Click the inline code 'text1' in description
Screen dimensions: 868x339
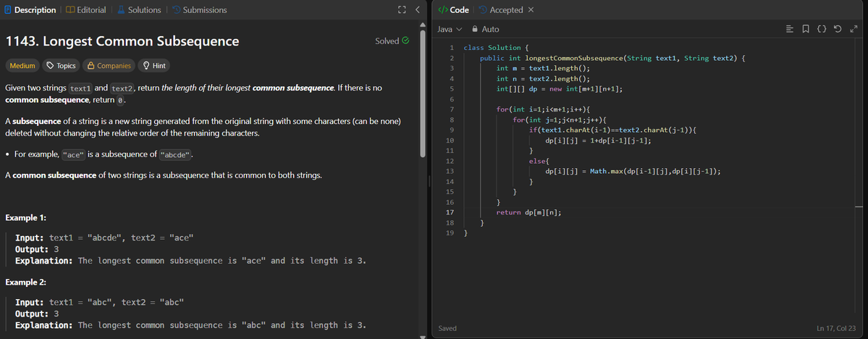pyautogui.click(x=80, y=88)
